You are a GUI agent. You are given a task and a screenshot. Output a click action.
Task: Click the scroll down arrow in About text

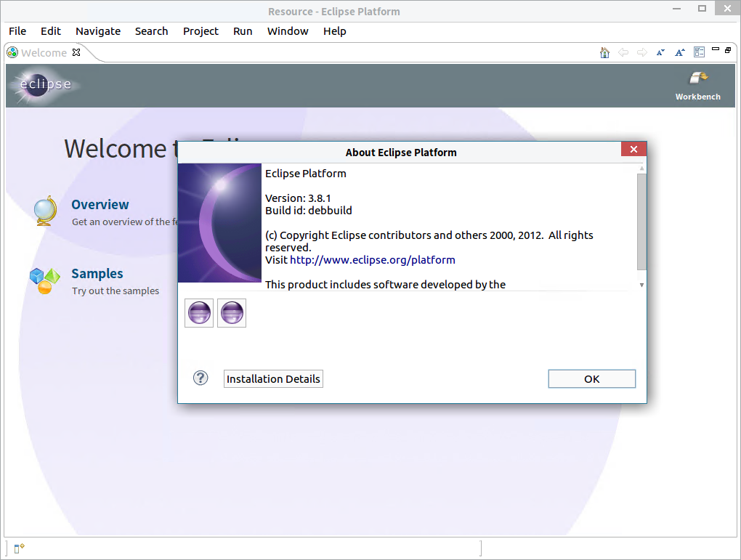641,285
